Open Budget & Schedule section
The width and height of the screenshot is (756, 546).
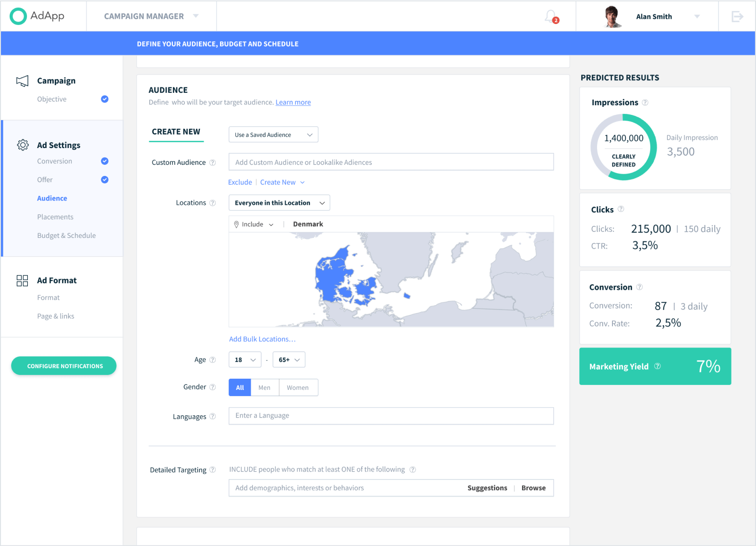(66, 236)
